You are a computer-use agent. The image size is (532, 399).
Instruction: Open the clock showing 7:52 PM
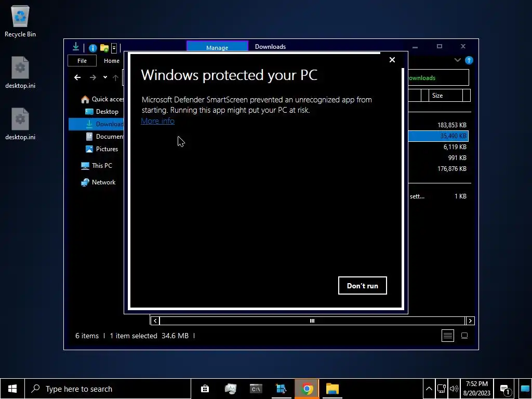click(x=476, y=389)
